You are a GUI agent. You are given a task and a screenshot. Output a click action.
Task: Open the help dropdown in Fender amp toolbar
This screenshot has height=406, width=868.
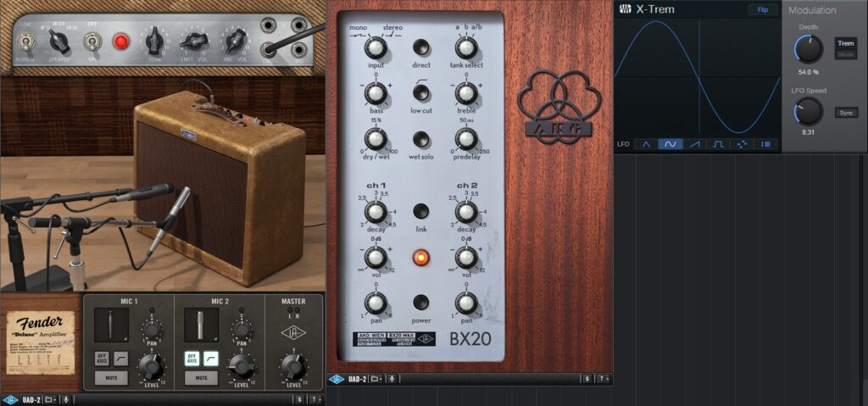[x=314, y=399]
